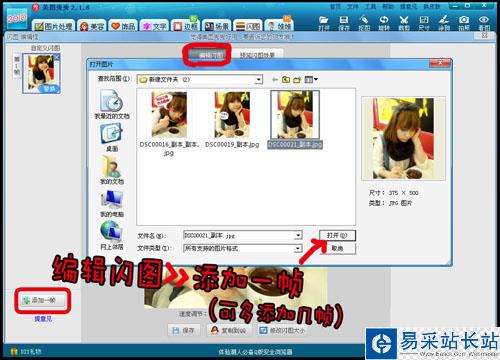Open the 文件 menu in title bar
Viewport: 500px width, 360px height.
pyautogui.click(x=353, y=7)
